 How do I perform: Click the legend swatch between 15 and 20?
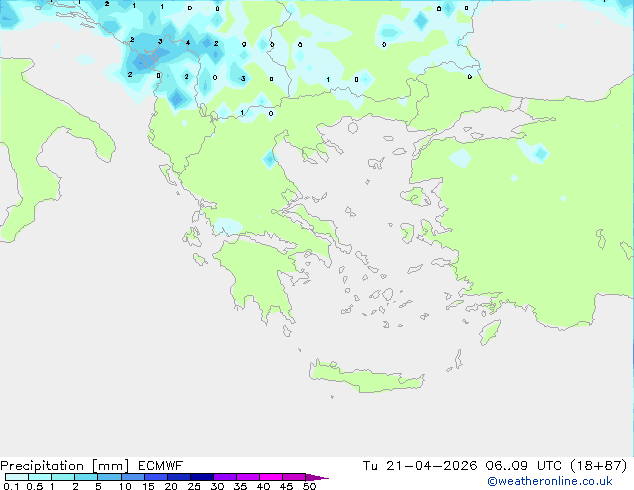(x=155, y=477)
